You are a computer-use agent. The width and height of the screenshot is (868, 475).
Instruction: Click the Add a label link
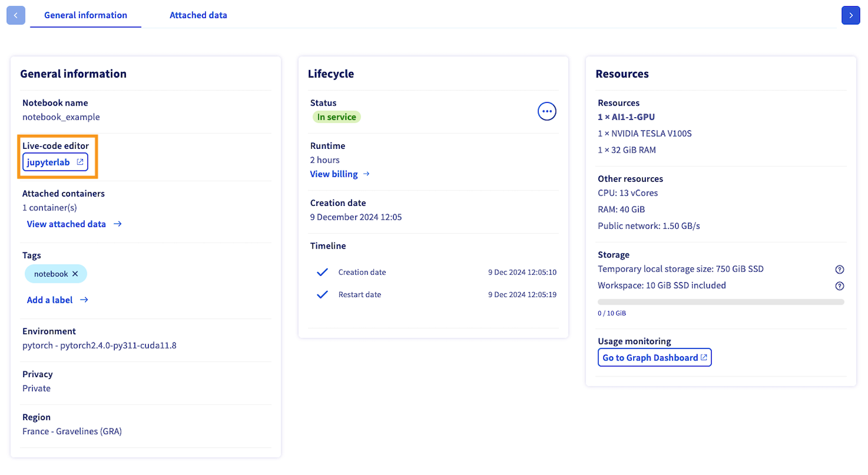pos(50,300)
